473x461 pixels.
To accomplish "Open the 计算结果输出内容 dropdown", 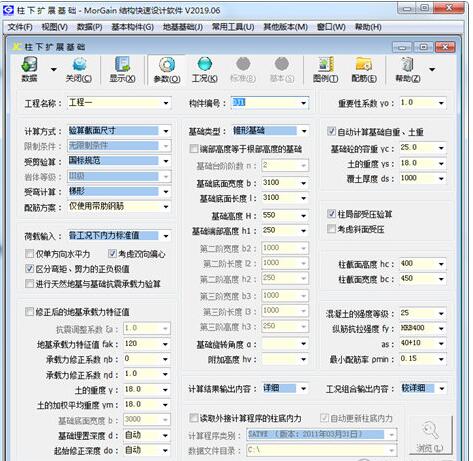I will [303, 389].
